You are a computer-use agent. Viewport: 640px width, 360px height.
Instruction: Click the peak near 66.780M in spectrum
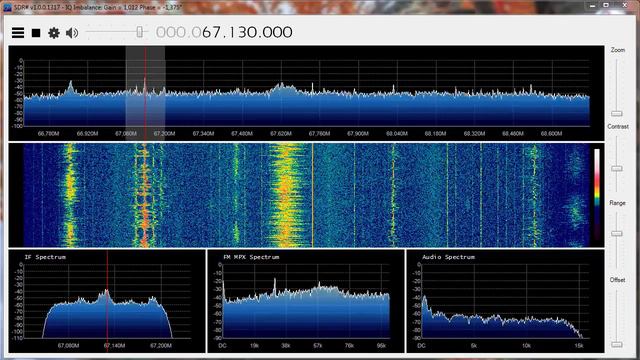71,87
